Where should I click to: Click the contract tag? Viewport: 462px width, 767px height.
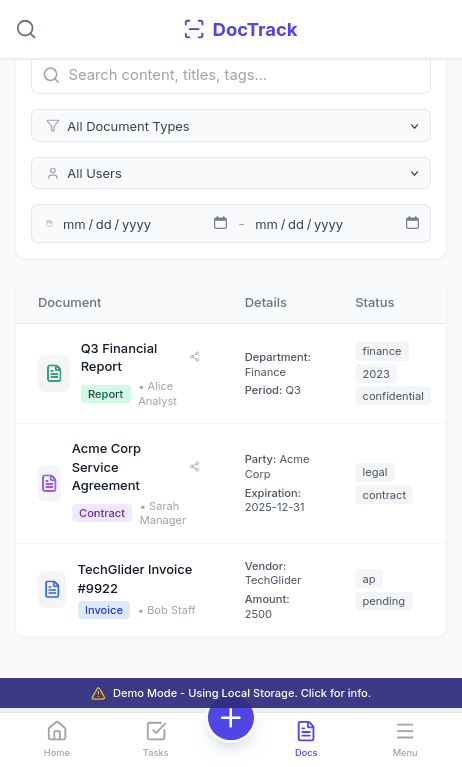384,495
